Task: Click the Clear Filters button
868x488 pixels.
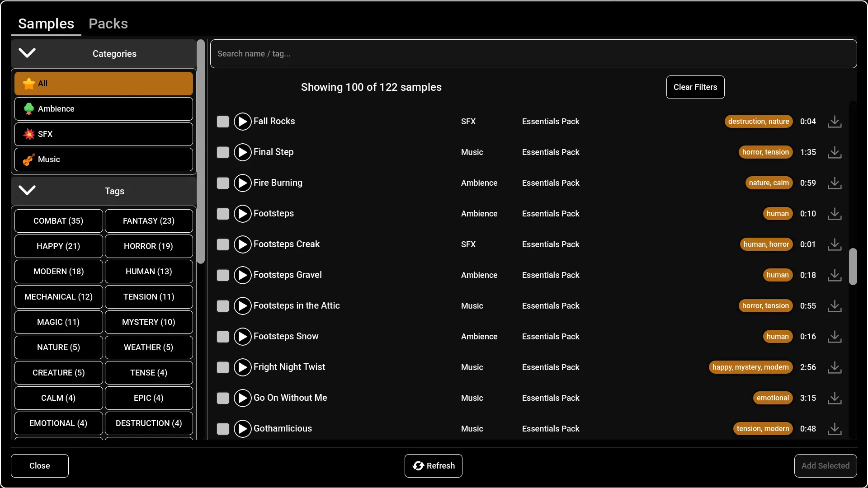Action: pos(695,87)
